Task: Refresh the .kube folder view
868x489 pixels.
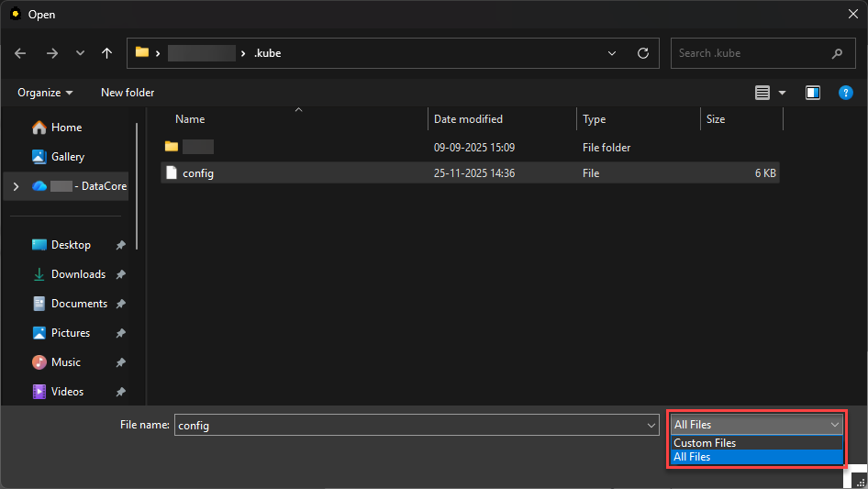Action: [x=643, y=53]
